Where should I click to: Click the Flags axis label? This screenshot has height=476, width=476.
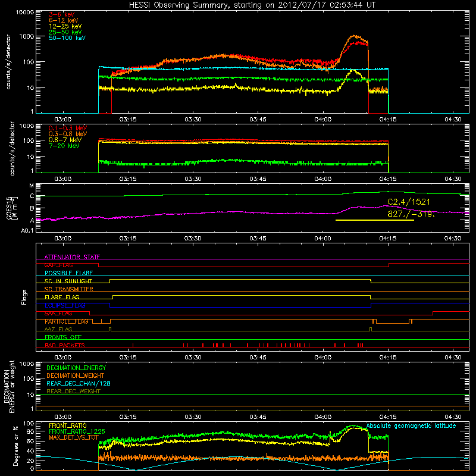tap(24, 297)
